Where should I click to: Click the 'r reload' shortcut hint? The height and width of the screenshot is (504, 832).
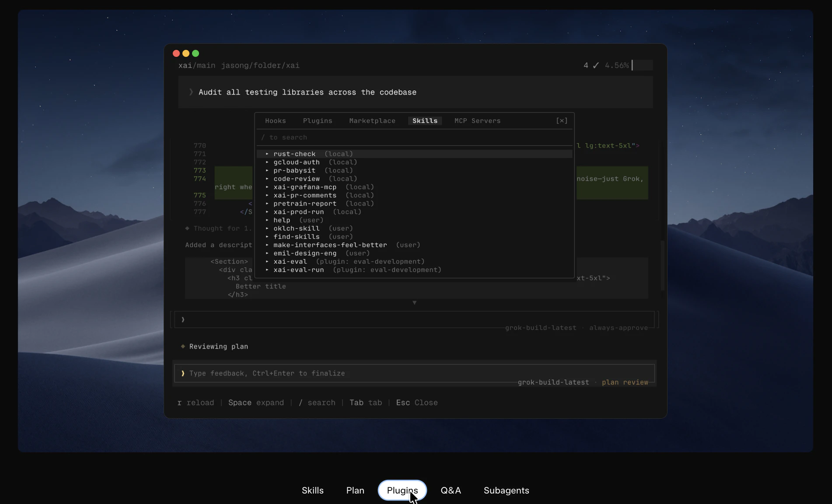[196, 403]
